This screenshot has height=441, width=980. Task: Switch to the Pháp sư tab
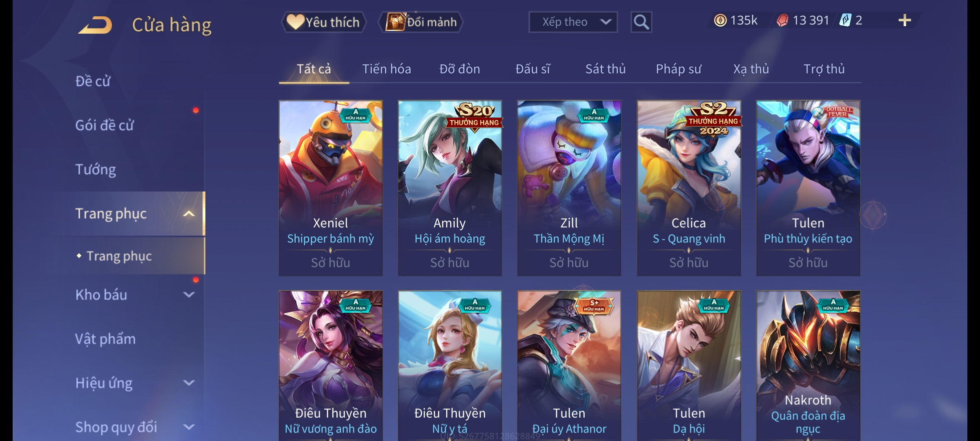pyautogui.click(x=679, y=69)
